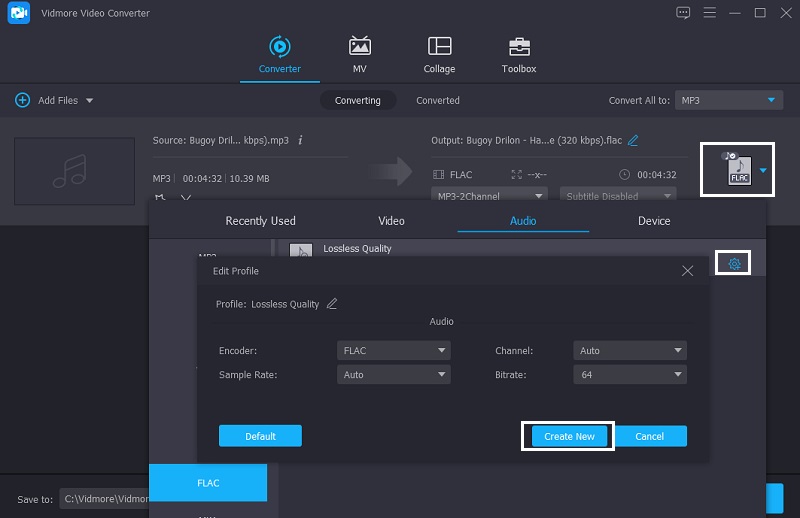This screenshot has width=800, height=518.
Task: Show source file info icon
Action: (x=301, y=141)
